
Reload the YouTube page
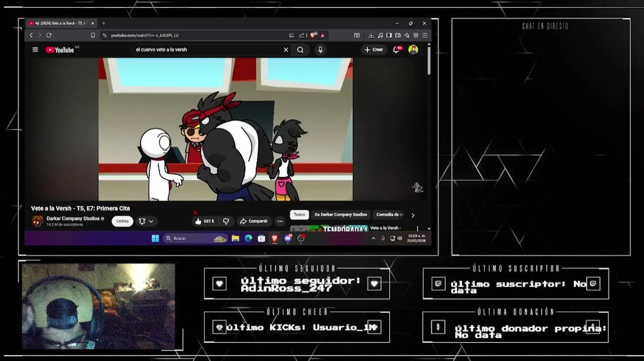click(x=49, y=35)
